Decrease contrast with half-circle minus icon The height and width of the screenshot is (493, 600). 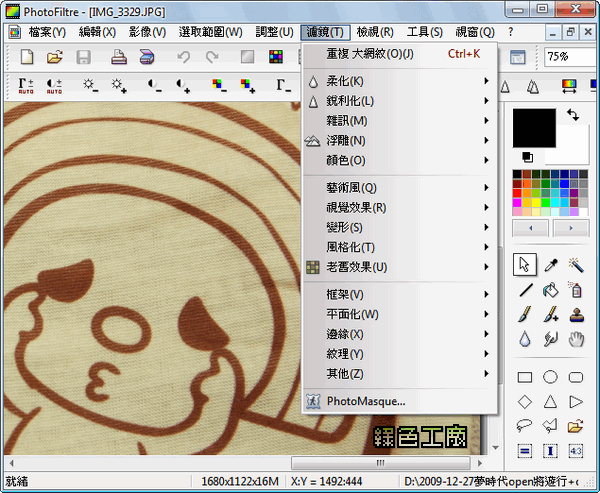point(155,85)
